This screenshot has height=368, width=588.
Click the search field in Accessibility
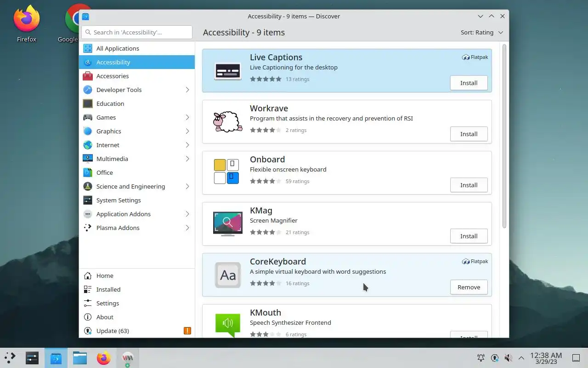click(x=137, y=32)
